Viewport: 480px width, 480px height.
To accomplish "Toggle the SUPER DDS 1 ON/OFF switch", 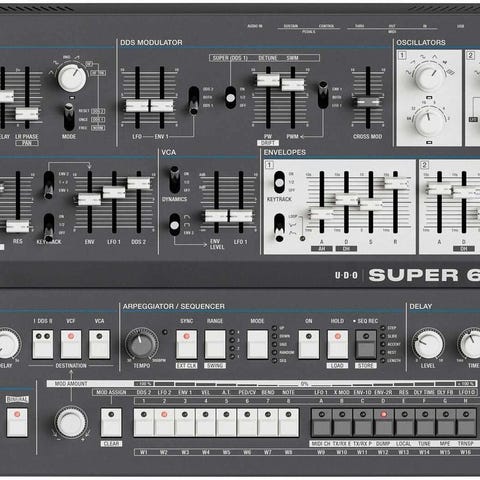I will 230,97.
